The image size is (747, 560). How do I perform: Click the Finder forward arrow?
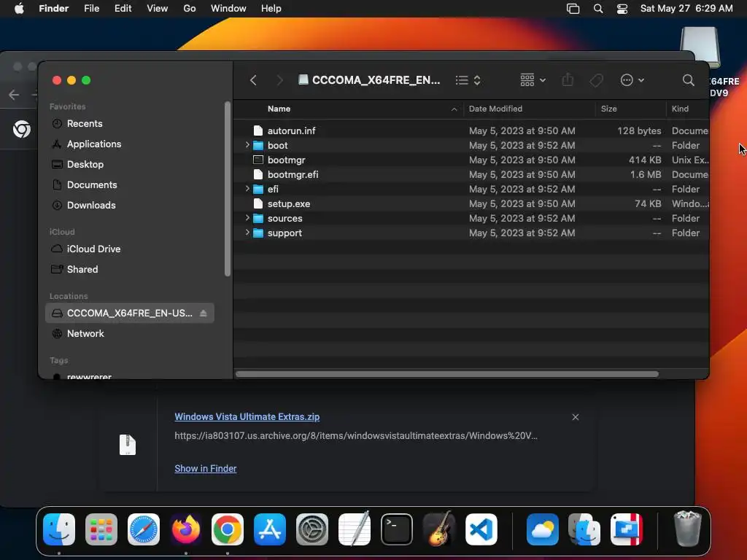coord(279,80)
